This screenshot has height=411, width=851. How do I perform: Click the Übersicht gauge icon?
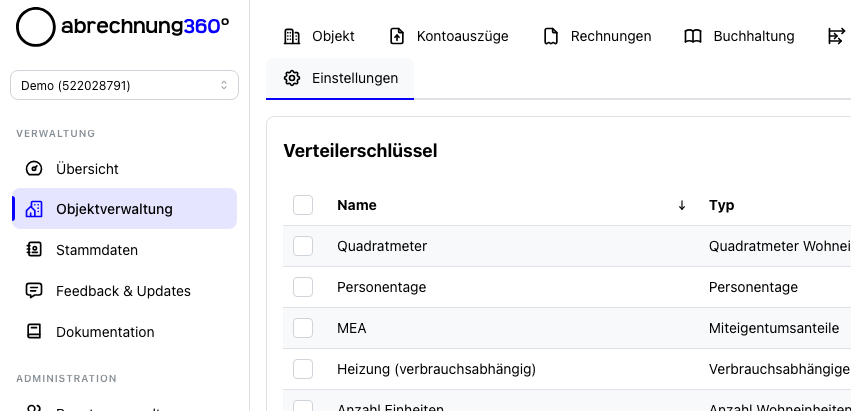(x=34, y=168)
